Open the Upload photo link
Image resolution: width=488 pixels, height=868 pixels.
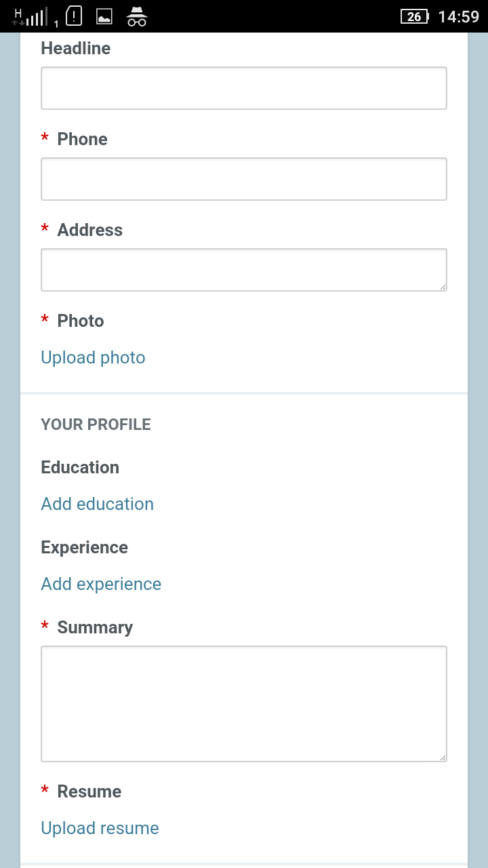click(93, 357)
